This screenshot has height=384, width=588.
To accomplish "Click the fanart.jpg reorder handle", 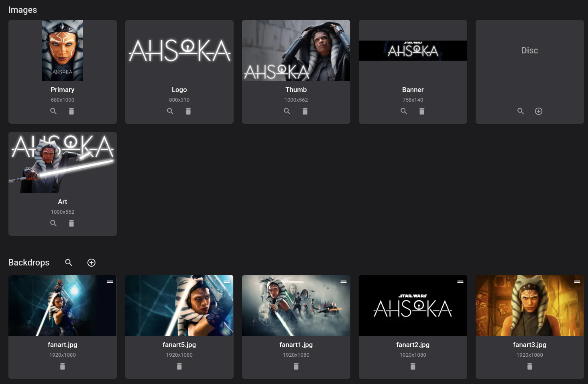I will click(110, 282).
